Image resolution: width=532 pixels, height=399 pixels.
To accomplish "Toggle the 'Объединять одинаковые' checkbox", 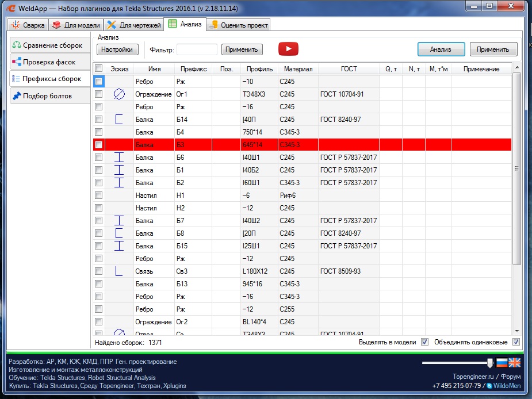I will click(516, 342).
